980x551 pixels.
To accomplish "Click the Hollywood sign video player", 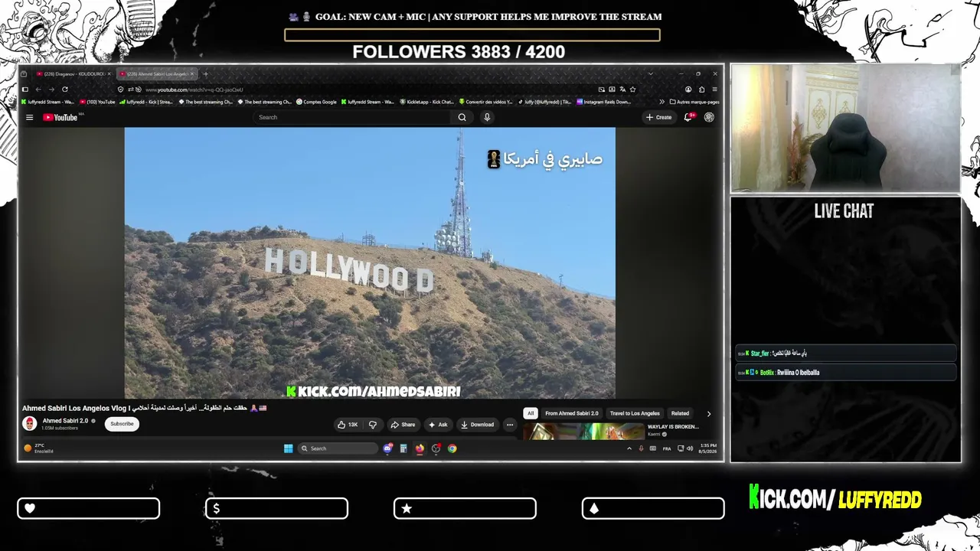I will point(370,262).
